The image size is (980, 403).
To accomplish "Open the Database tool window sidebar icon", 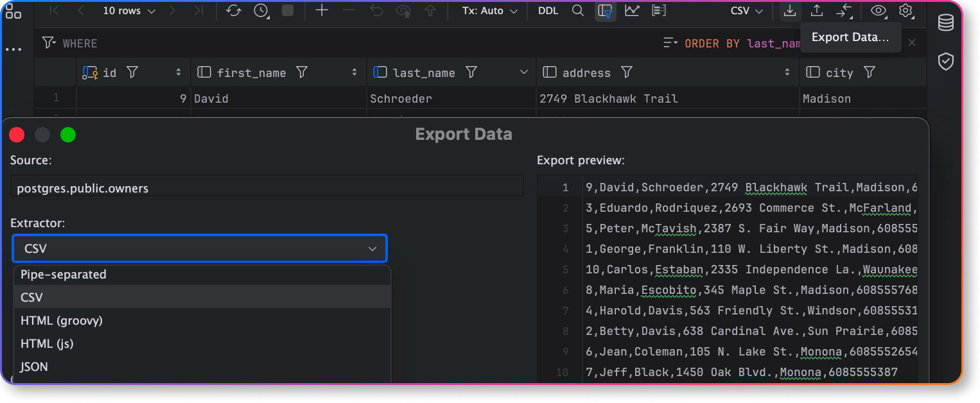I will tap(946, 23).
